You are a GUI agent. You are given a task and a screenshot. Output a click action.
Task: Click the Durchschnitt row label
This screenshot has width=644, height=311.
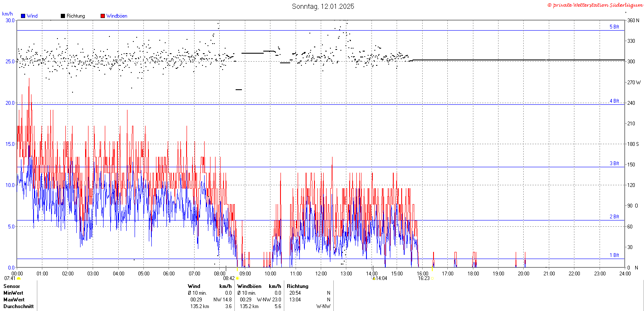pos(18,306)
